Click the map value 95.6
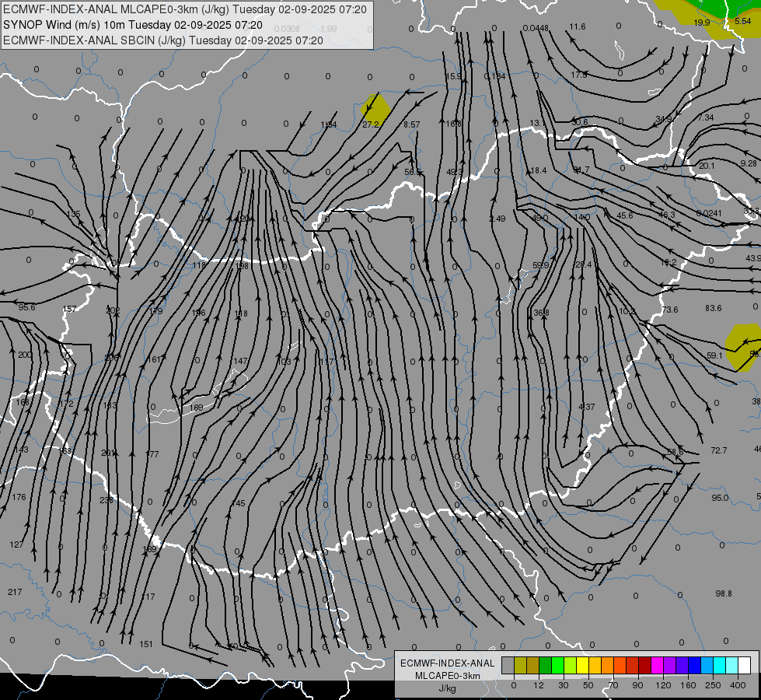Viewport: 761px width, 700px height. (26, 307)
